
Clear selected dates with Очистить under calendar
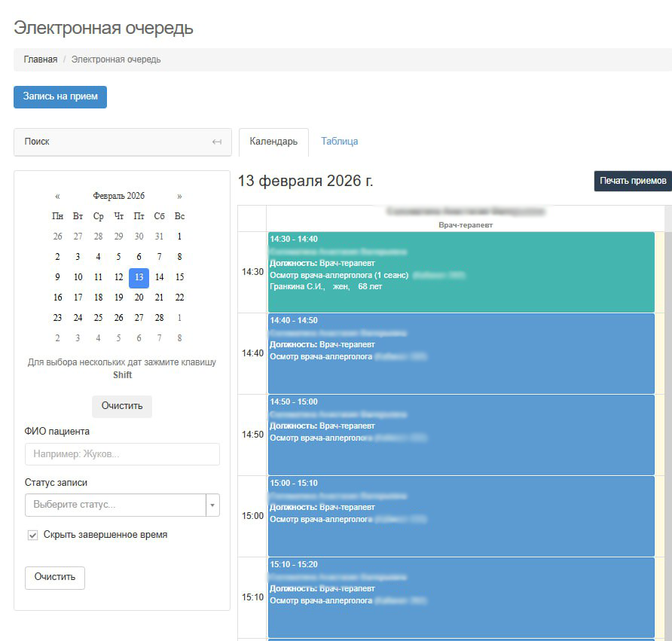[x=122, y=406]
